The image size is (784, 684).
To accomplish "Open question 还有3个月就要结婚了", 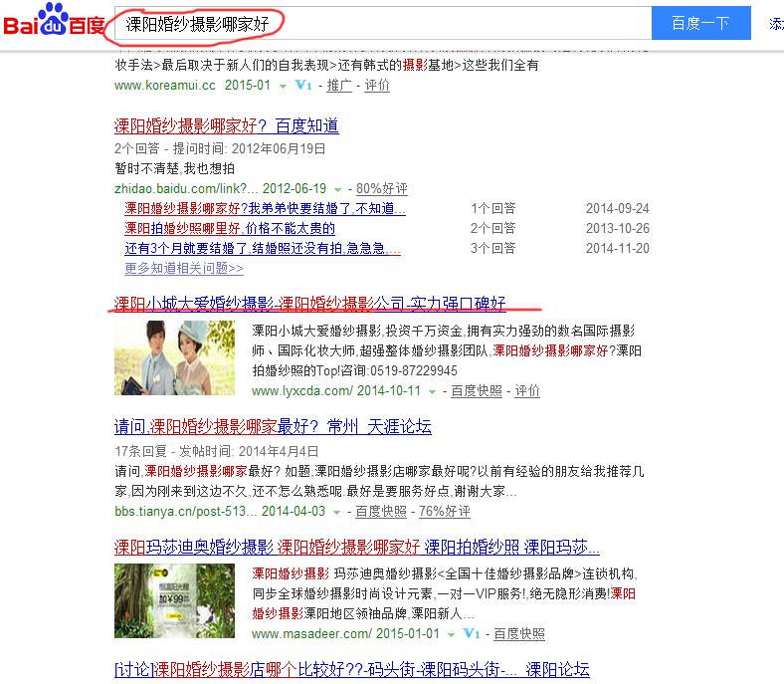I will [x=263, y=248].
